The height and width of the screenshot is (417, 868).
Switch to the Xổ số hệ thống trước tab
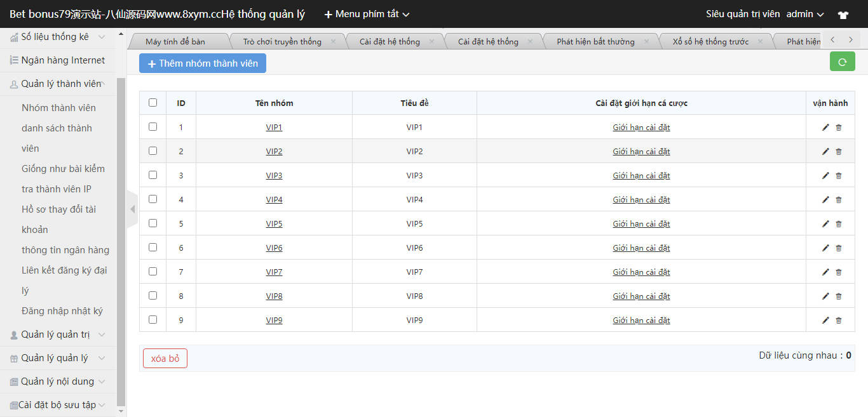(x=710, y=41)
